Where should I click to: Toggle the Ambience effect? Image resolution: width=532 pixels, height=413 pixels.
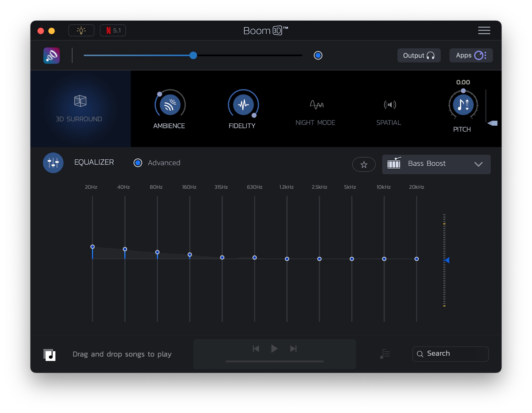coord(170,105)
